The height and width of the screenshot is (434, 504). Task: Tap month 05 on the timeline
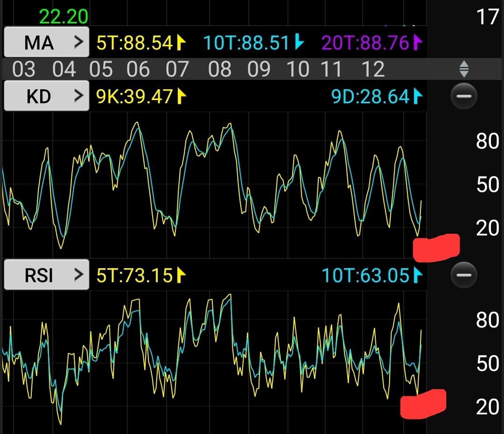coord(101,69)
